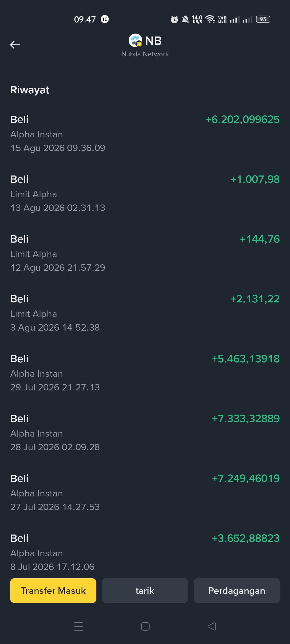Tap the tarik button
The height and width of the screenshot is (644, 290).
tap(145, 591)
